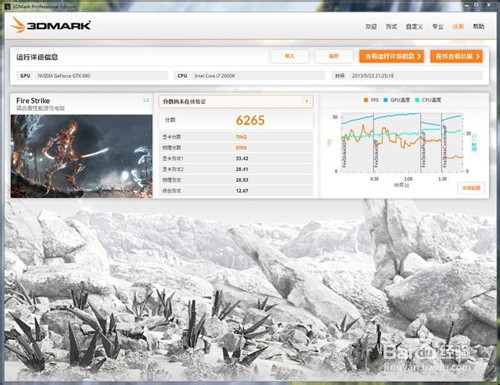500x385 pixels.
Task: Click the overall score 6265
Action: click(250, 120)
